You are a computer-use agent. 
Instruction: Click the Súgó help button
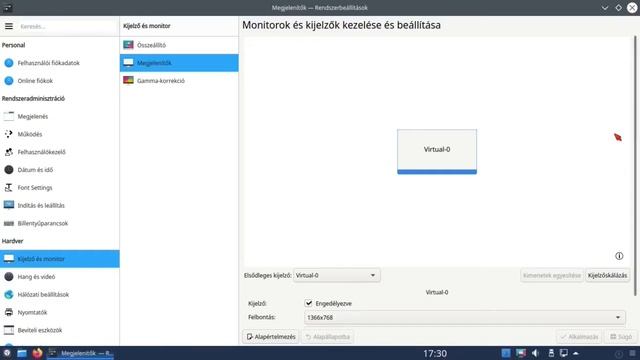(x=621, y=337)
